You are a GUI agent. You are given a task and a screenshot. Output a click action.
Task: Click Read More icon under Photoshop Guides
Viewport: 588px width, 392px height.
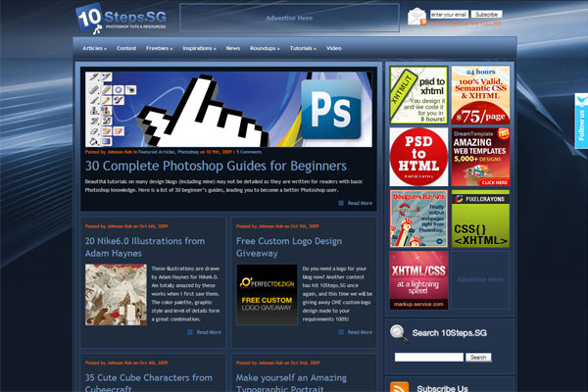pyautogui.click(x=341, y=203)
